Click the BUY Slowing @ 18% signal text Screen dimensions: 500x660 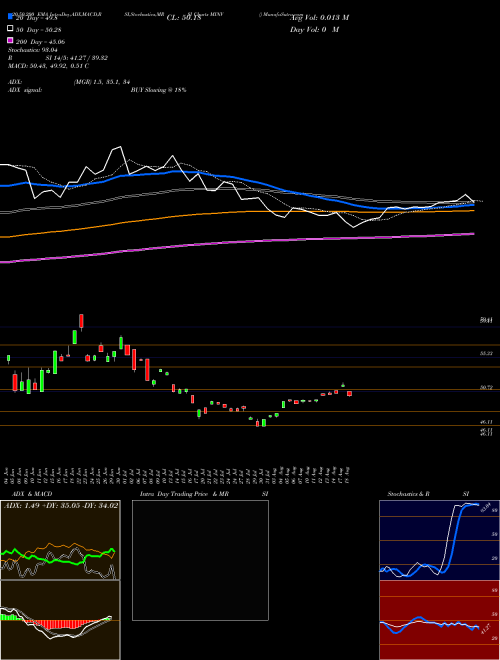159,90
